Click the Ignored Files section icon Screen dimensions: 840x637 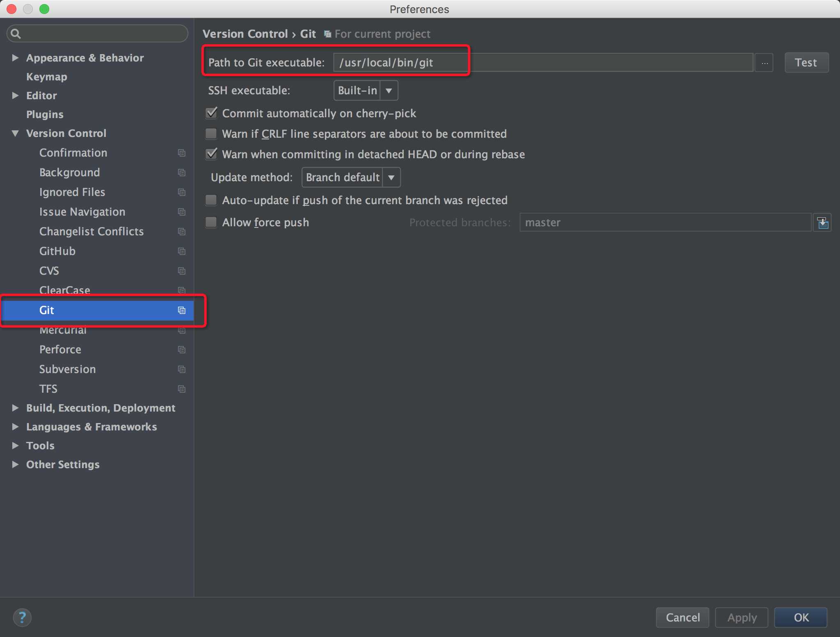(182, 192)
